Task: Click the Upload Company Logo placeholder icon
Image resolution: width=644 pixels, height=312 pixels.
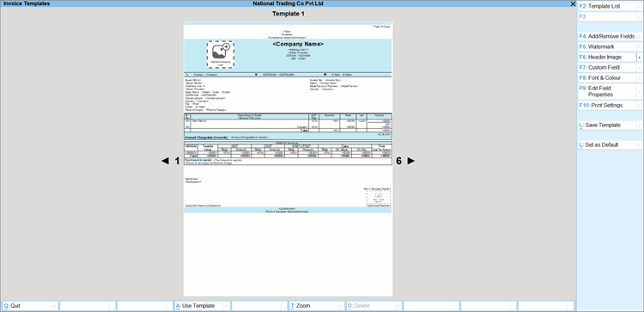Action: (221, 54)
